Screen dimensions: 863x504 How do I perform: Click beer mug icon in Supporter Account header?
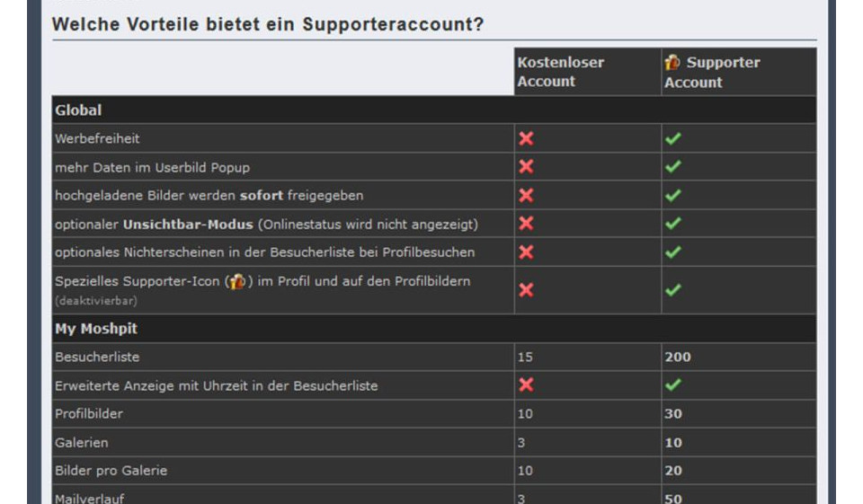672,63
